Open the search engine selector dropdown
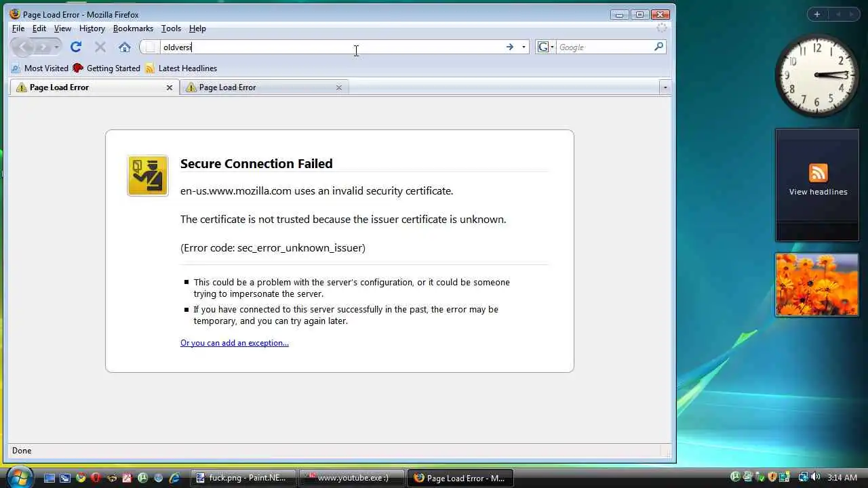The width and height of the screenshot is (868, 488). 546,47
